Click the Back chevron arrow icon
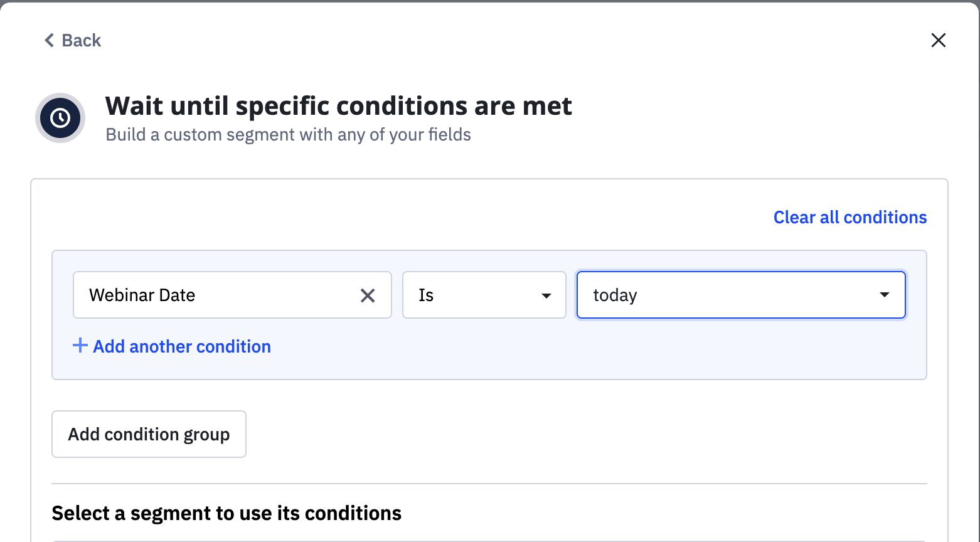Viewport: 980px width, 542px height. click(49, 40)
